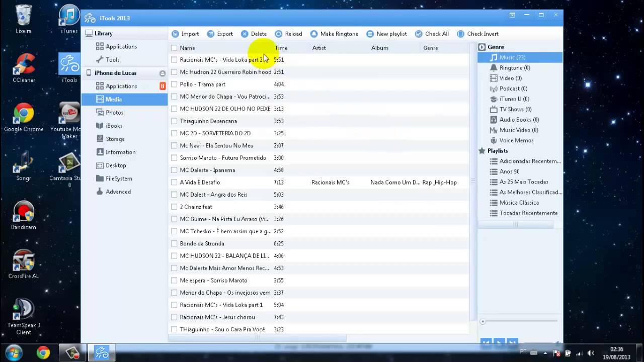Check the A Vida É Desafio song

pos(174,182)
